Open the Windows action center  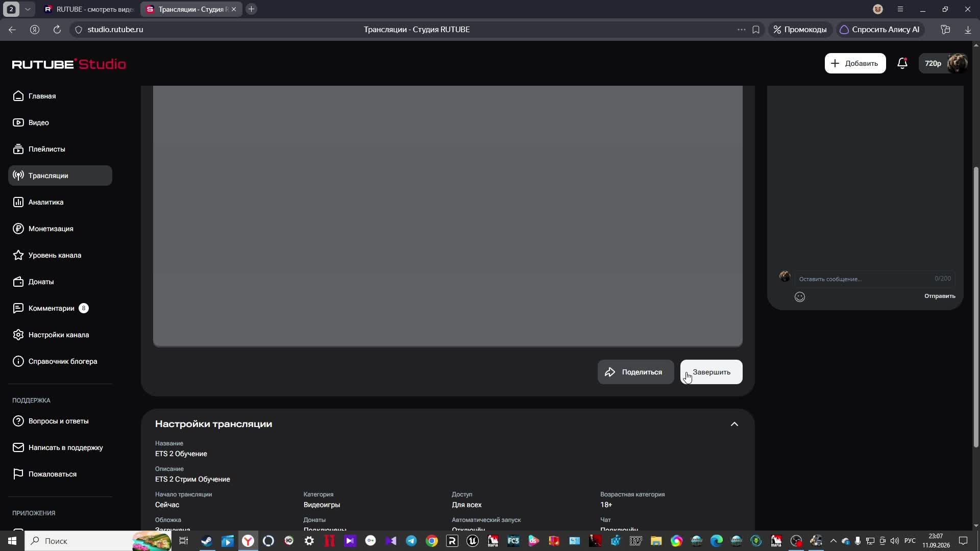point(963,541)
